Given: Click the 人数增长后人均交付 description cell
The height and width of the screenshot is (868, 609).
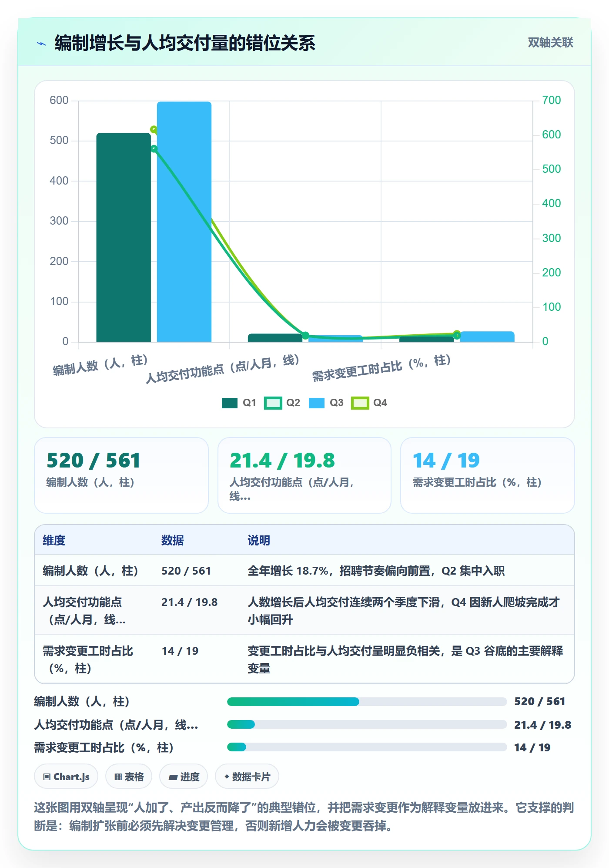Looking at the screenshot, I should pos(404,611).
